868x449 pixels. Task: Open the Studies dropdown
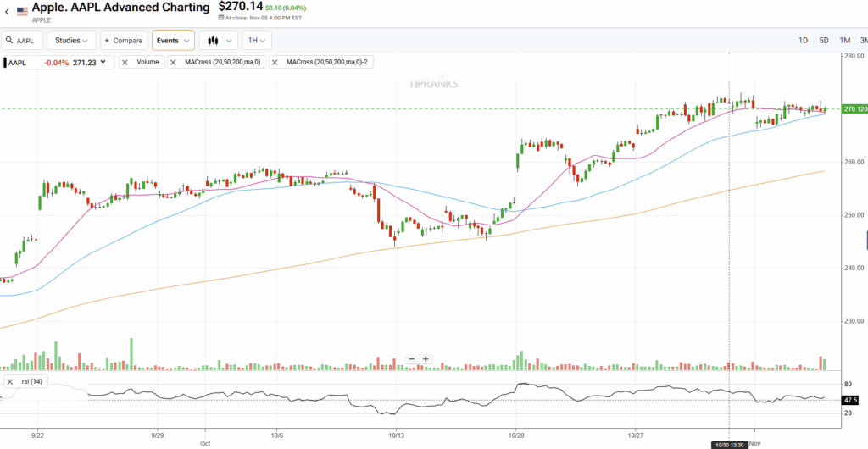click(x=71, y=41)
